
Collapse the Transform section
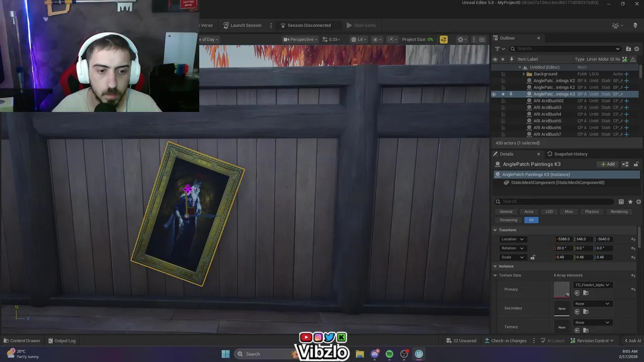(495, 230)
